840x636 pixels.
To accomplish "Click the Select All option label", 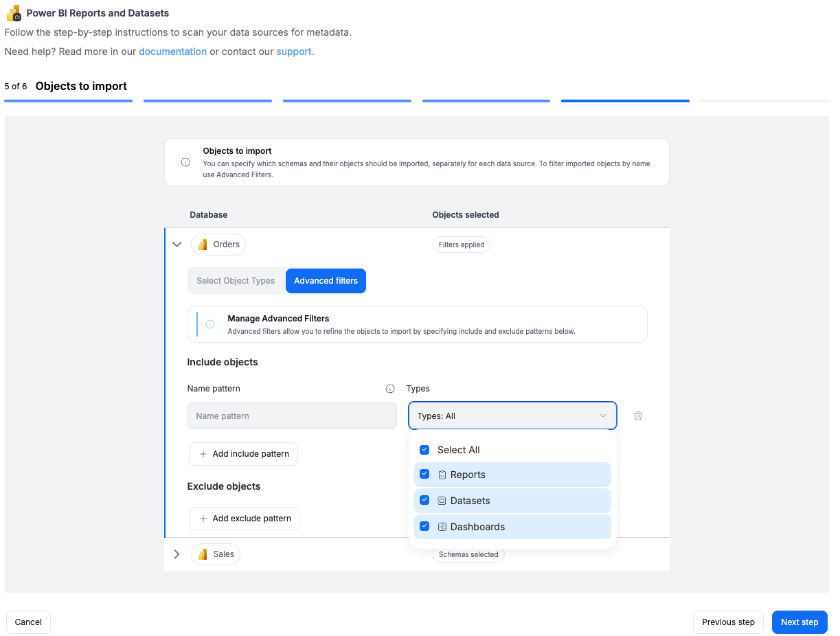I will tap(459, 450).
